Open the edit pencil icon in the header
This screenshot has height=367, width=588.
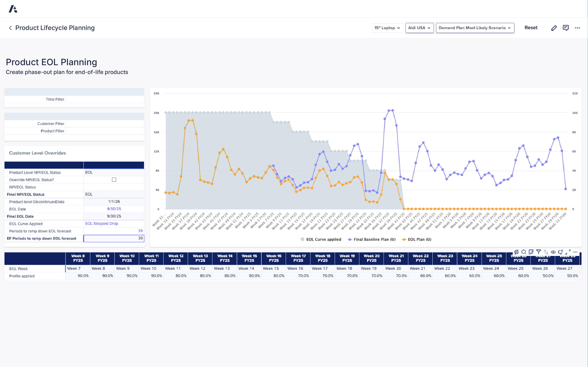click(554, 28)
